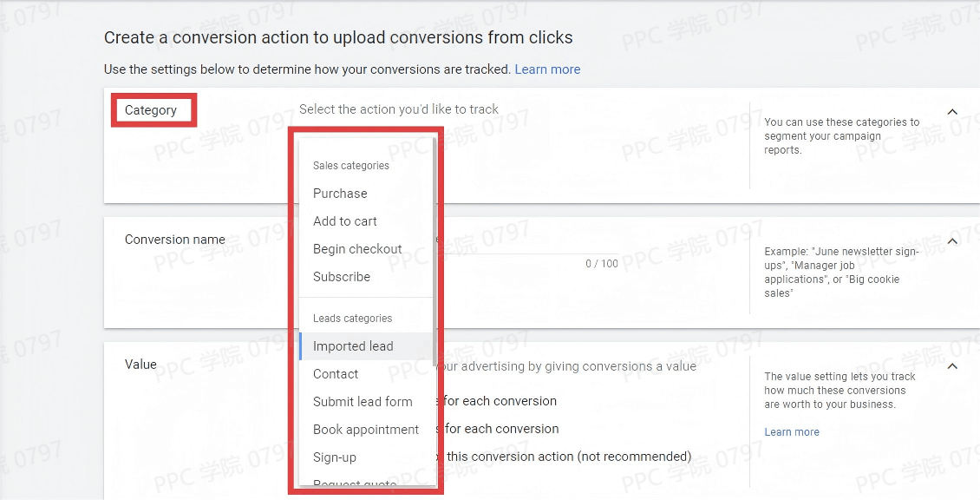Collapse the Category section chevron
Screen dimensions: 980x500
[952, 112]
